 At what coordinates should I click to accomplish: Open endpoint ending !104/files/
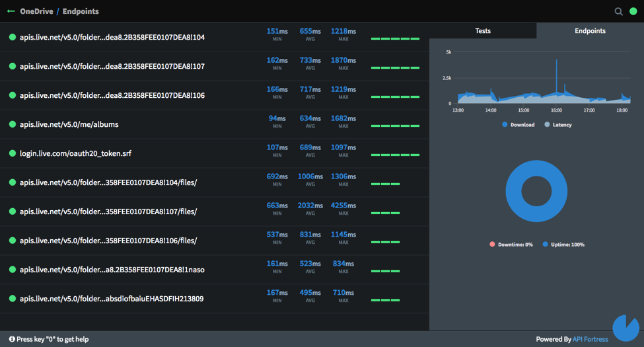(108, 182)
